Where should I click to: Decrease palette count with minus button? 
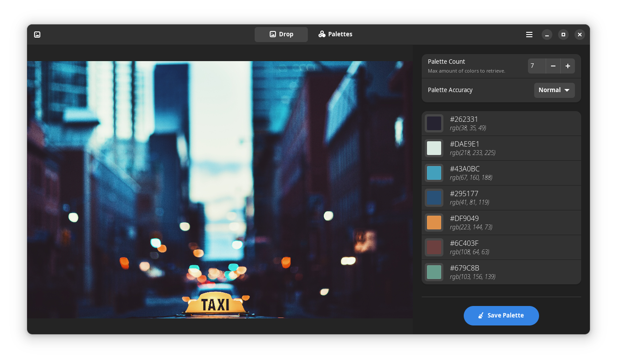tap(553, 66)
